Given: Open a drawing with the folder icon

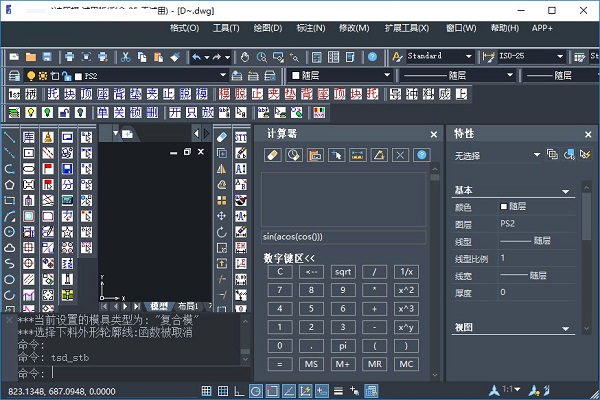Looking at the screenshot, I should coord(31,57).
